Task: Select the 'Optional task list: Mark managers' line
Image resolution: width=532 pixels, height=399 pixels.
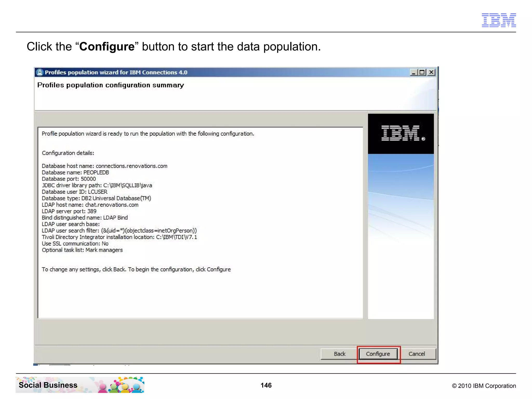Action: point(82,250)
